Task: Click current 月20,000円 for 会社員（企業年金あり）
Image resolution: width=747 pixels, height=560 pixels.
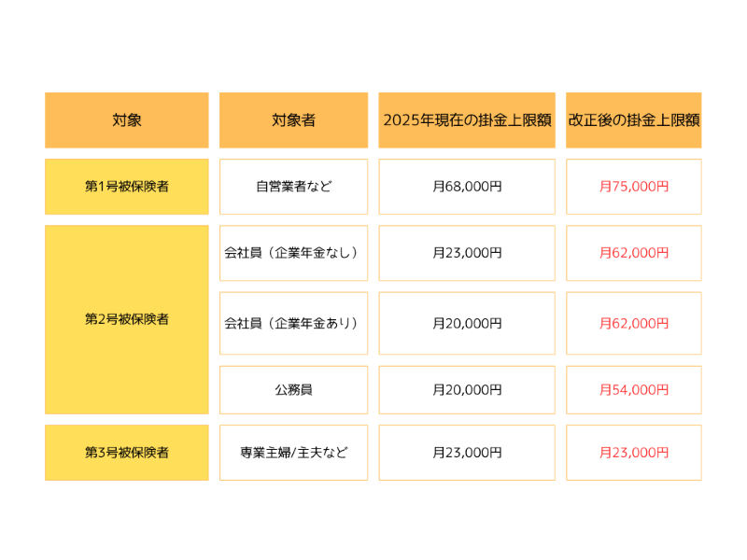Action: pyautogui.click(x=467, y=323)
